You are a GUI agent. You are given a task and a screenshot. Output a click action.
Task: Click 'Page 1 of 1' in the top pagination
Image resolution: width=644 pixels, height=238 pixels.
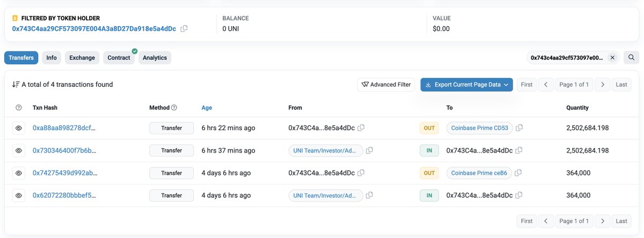point(574,85)
